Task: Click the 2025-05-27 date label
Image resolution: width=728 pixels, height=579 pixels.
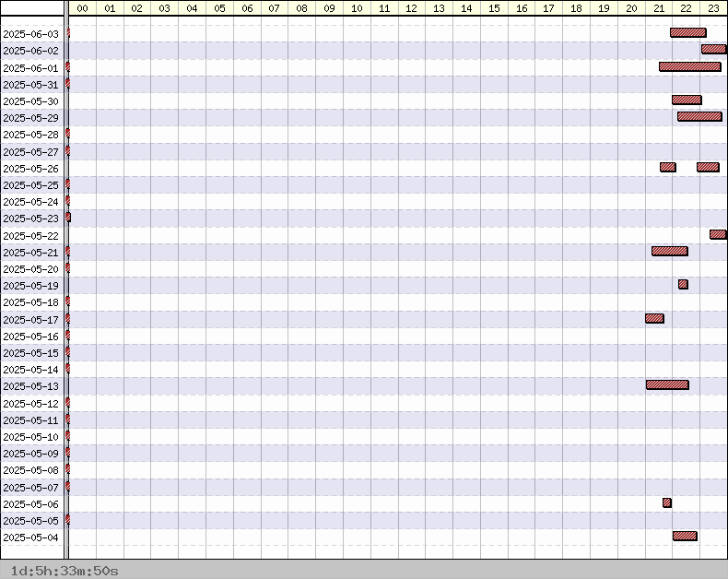Action: 31,152
